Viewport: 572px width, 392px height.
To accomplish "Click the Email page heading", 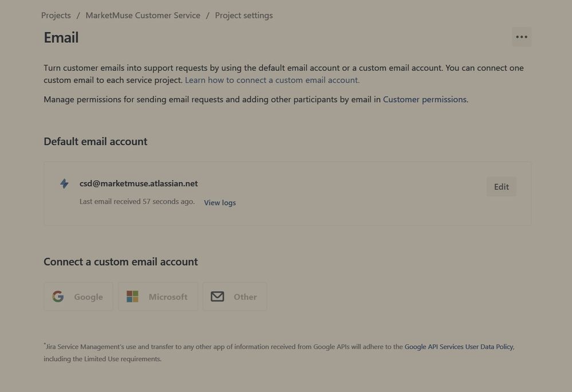I will pos(61,38).
